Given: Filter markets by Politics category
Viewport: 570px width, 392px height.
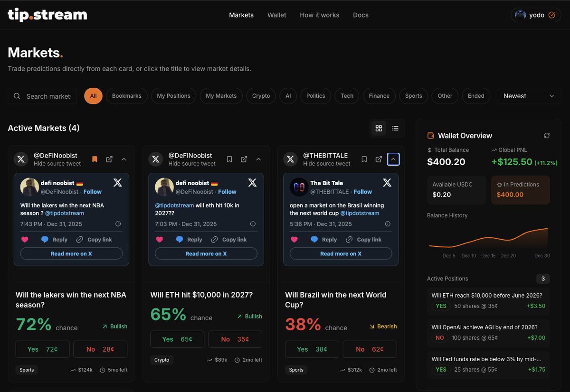Looking at the screenshot, I should tap(316, 96).
